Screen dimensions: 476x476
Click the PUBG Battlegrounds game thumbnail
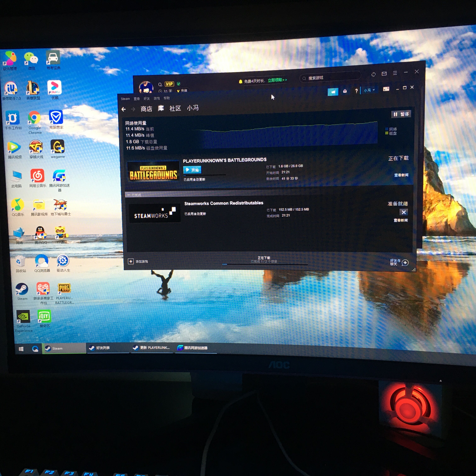(153, 172)
